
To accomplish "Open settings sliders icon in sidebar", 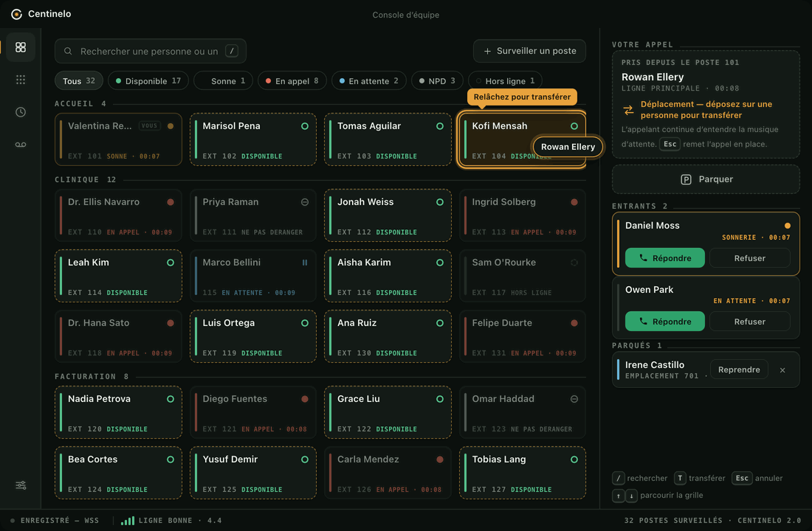I will tap(21, 485).
